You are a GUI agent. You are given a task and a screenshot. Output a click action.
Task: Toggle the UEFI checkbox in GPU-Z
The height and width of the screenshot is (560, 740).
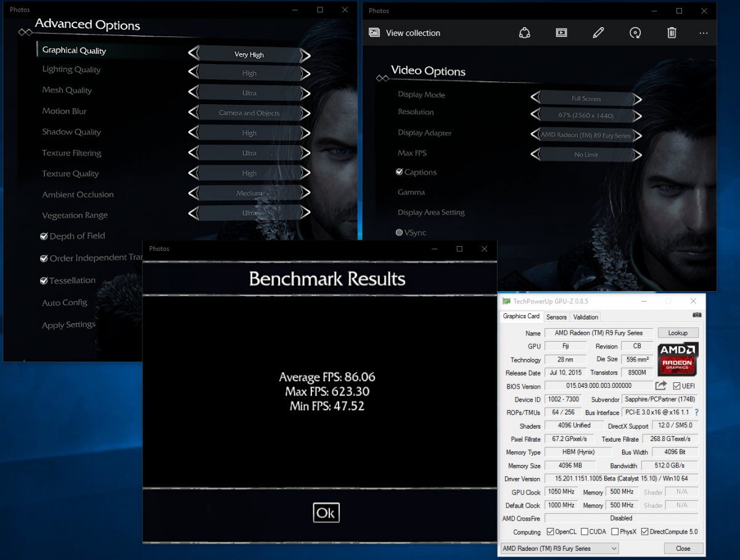676,386
